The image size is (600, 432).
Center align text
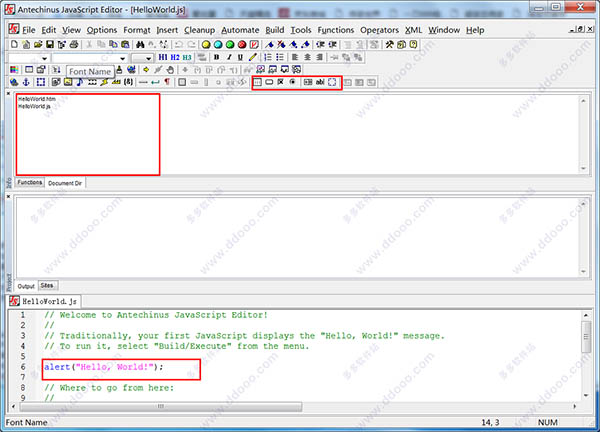tap(307, 57)
